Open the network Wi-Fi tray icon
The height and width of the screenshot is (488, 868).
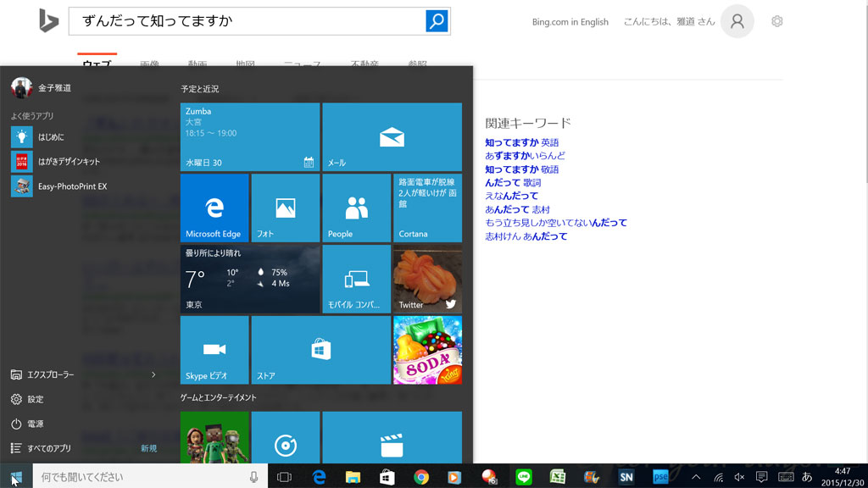[x=718, y=477]
